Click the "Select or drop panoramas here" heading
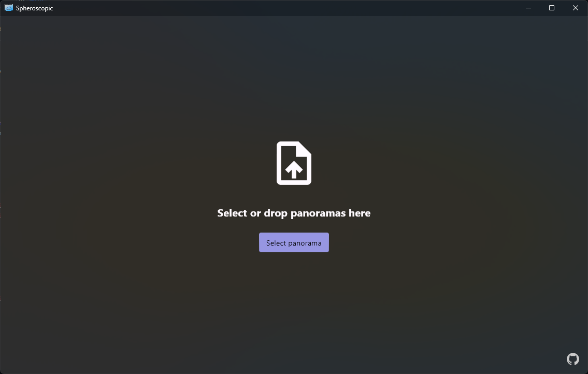 pos(294,213)
